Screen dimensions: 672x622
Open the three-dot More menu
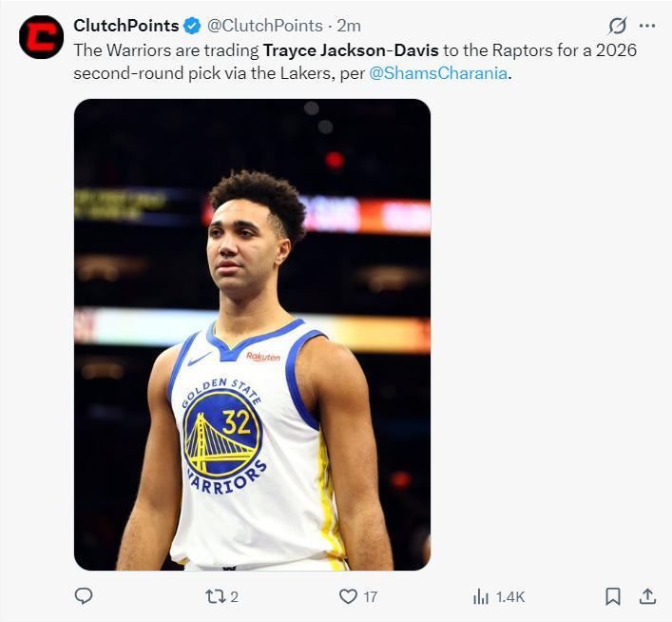click(x=647, y=26)
